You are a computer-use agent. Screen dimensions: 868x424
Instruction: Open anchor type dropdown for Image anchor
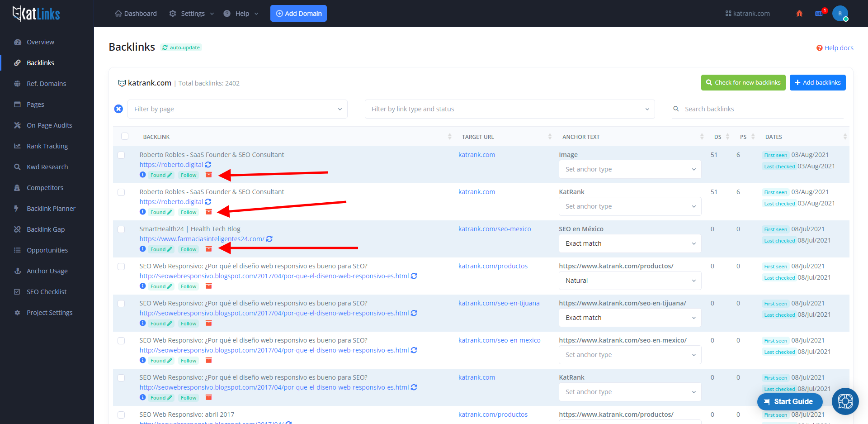click(x=630, y=169)
